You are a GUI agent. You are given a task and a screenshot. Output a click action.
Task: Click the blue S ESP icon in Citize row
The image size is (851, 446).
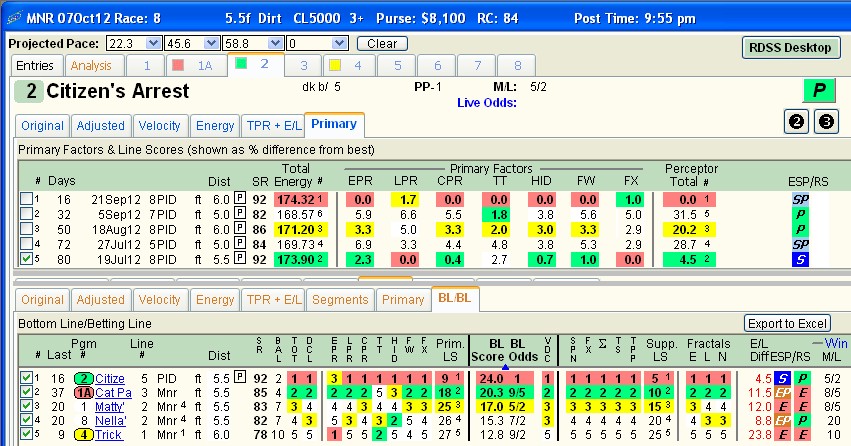(x=782, y=378)
